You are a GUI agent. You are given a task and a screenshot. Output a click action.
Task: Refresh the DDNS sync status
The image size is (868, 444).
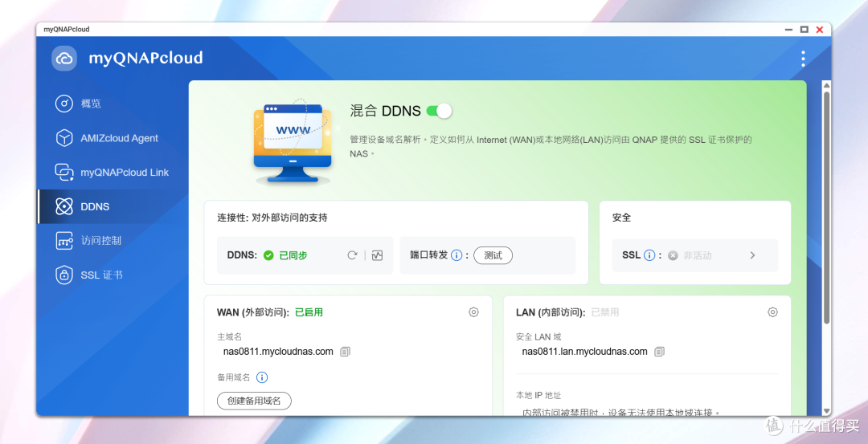(352, 255)
